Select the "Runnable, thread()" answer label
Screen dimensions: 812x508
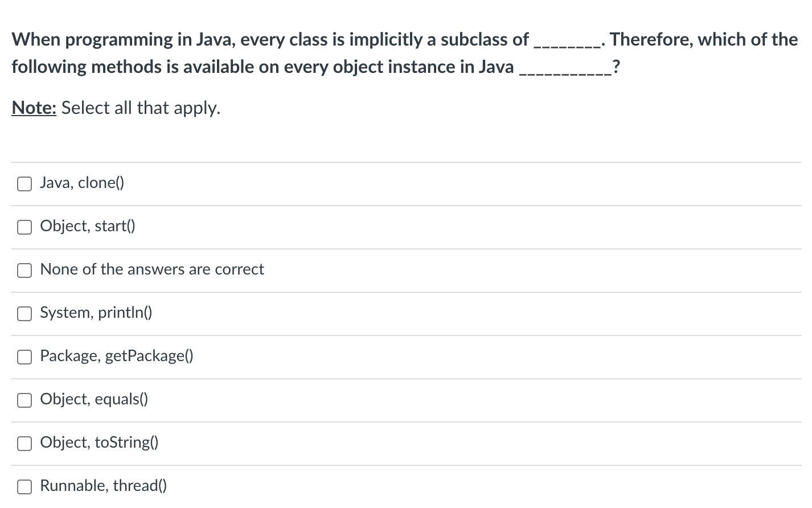(x=102, y=485)
